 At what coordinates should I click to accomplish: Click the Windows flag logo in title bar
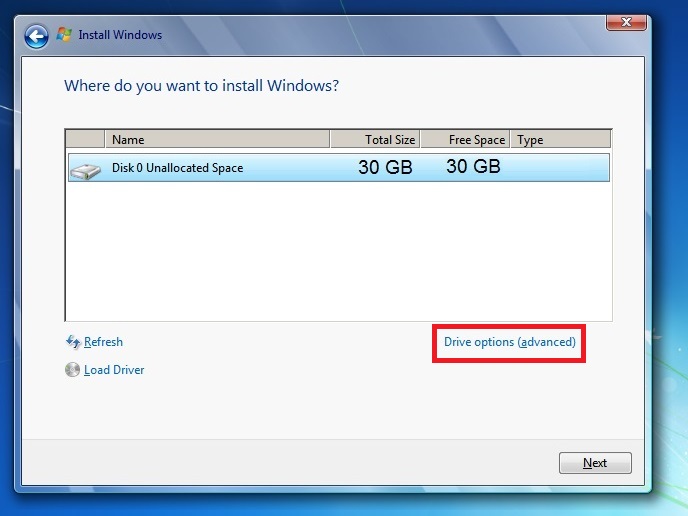tap(64, 35)
